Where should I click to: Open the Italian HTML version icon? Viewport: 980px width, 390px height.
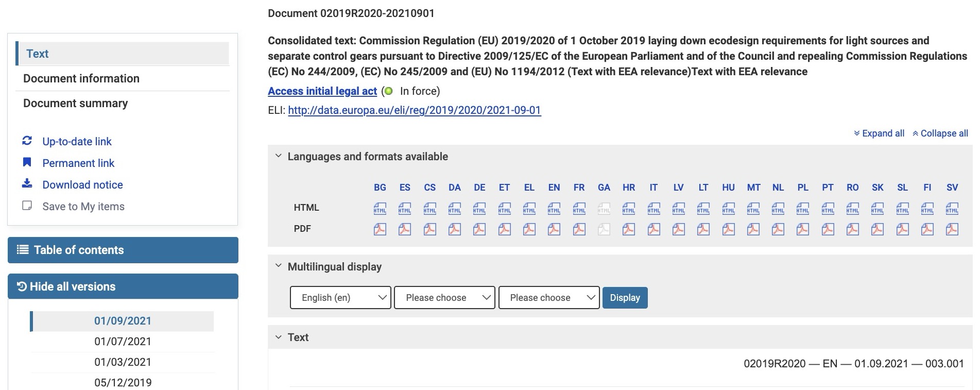point(654,208)
